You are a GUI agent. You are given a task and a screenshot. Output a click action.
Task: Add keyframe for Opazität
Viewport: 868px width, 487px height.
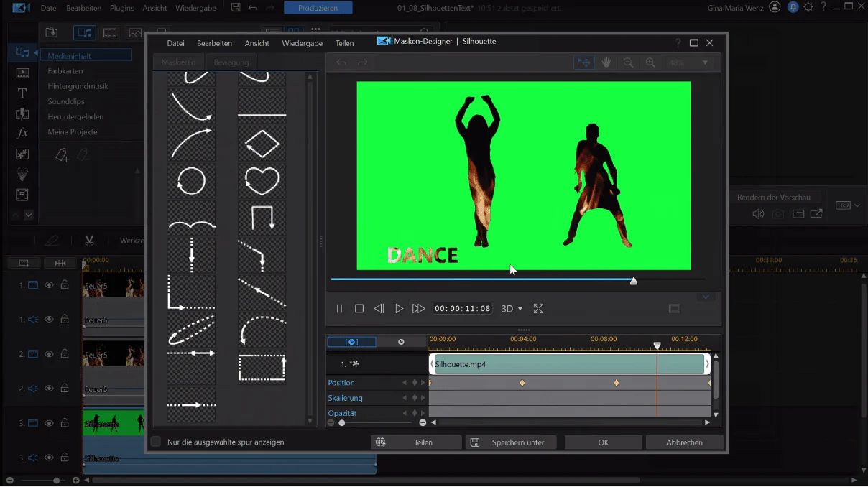[414, 413]
